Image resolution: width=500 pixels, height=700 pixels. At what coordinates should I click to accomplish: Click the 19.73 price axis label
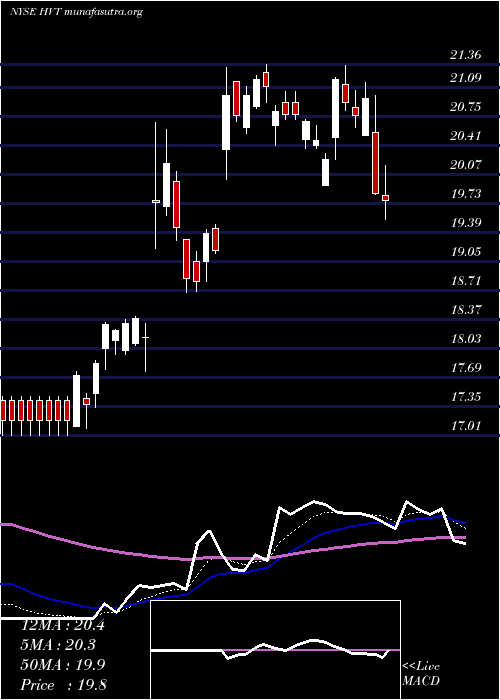(x=466, y=194)
